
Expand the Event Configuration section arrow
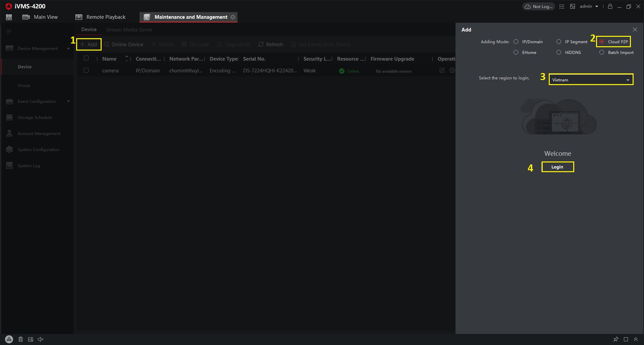[68, 101]
